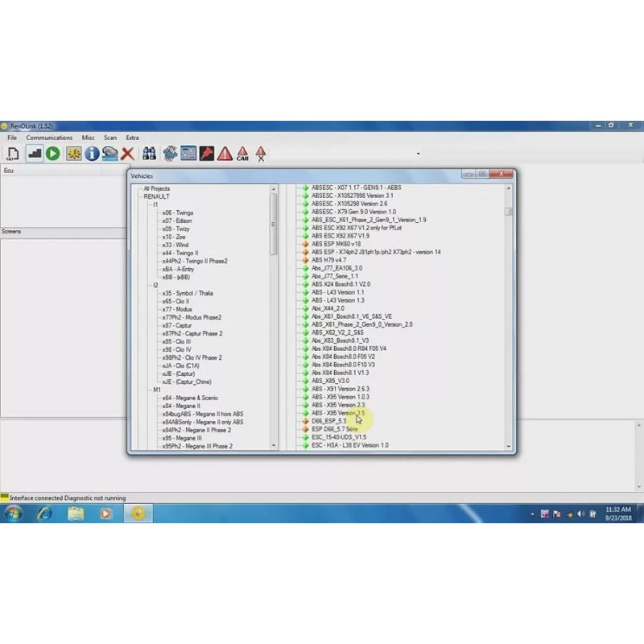Open the Communications menu

coord(49,137)
